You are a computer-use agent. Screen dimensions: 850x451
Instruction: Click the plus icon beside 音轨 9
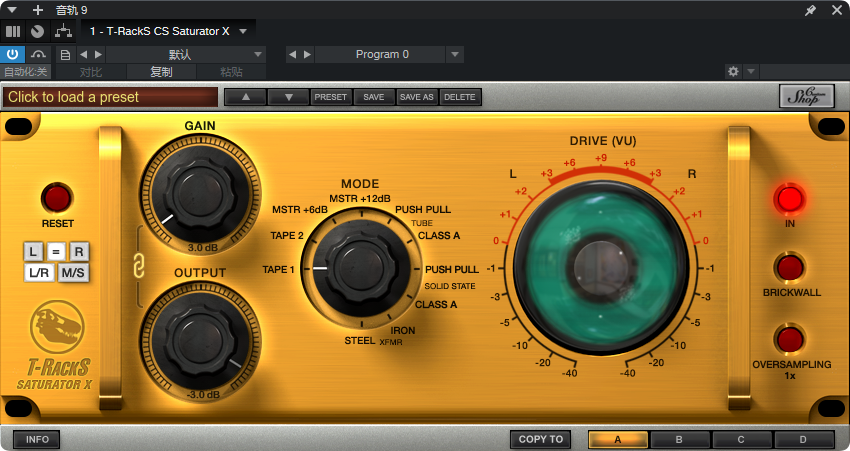point(37,10)
